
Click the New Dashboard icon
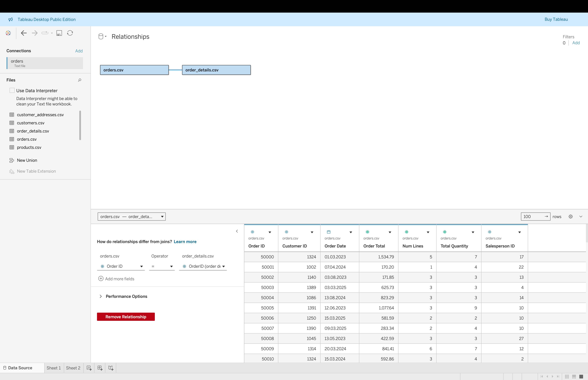(100, 368)
